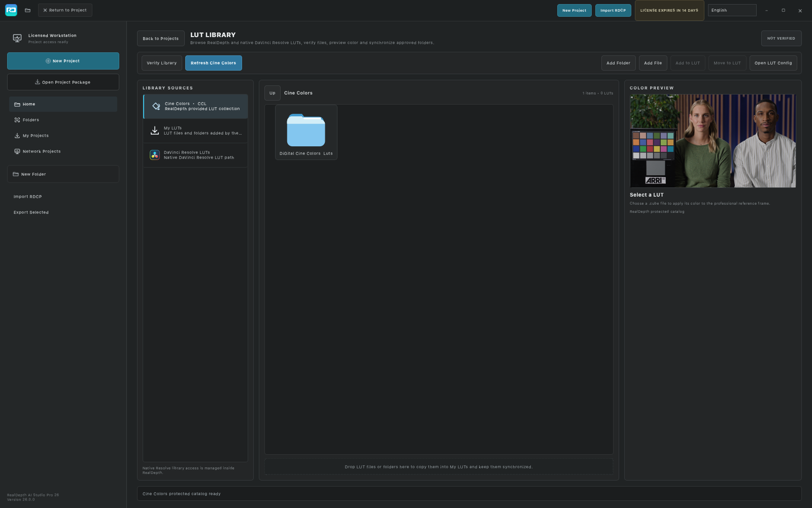Click the Not Verified status badge
Image resolution: width=812 pixels, height=508 pixels.
(781, 39)
